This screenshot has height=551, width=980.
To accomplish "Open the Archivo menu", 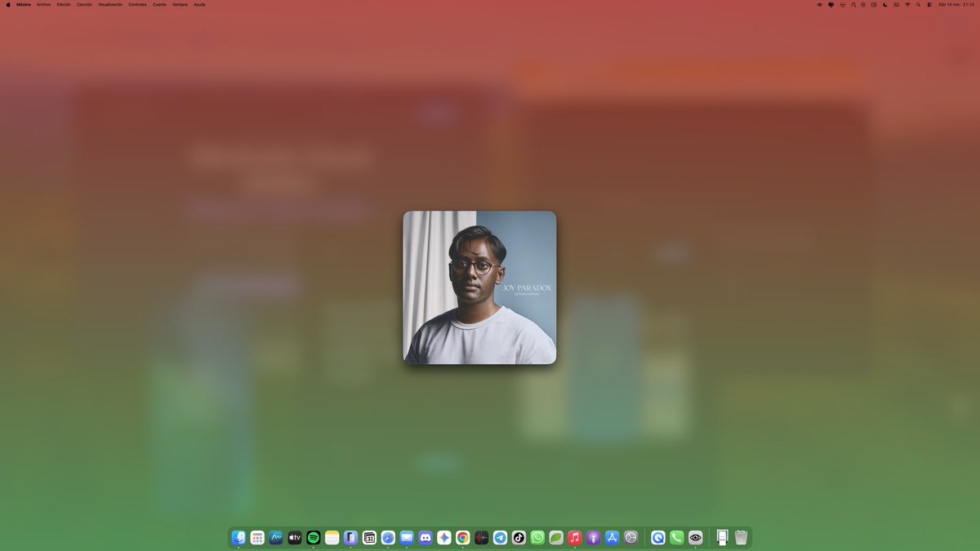I will (x=43, y=4).
